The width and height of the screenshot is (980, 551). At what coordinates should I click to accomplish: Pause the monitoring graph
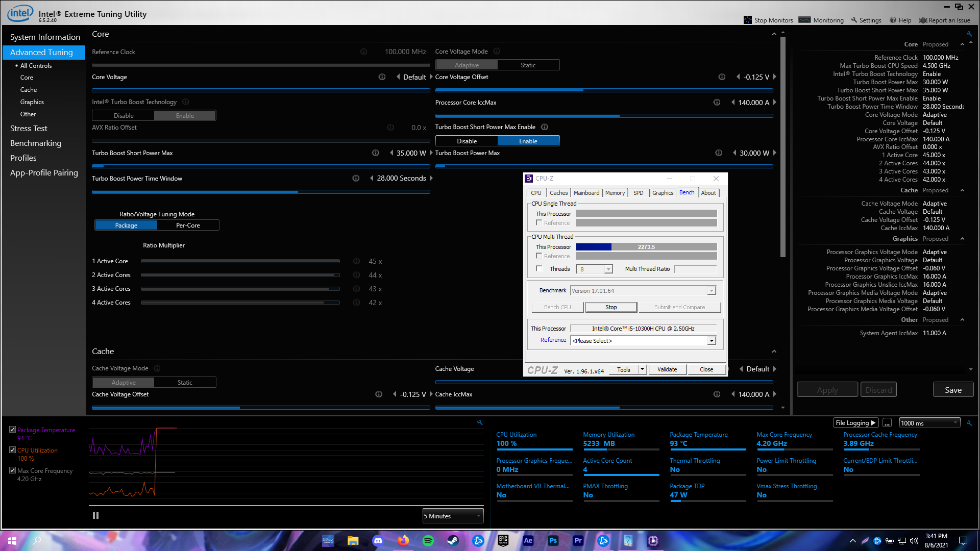(x=95, y=516)
